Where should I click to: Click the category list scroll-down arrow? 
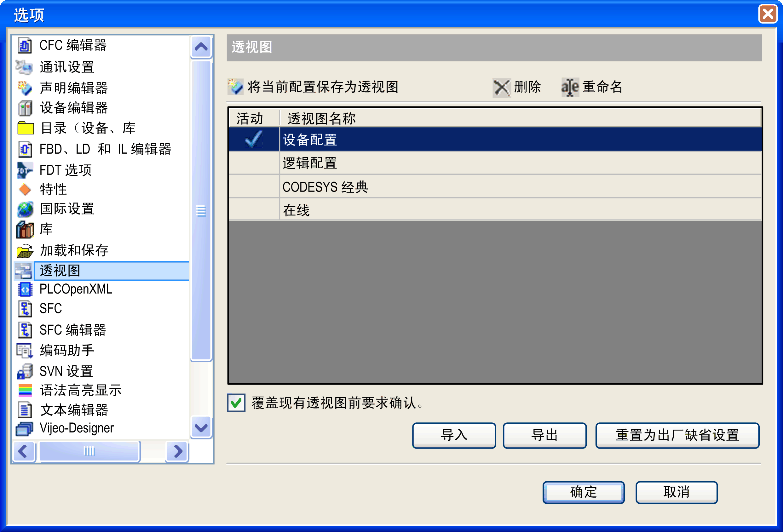[201, 427]
